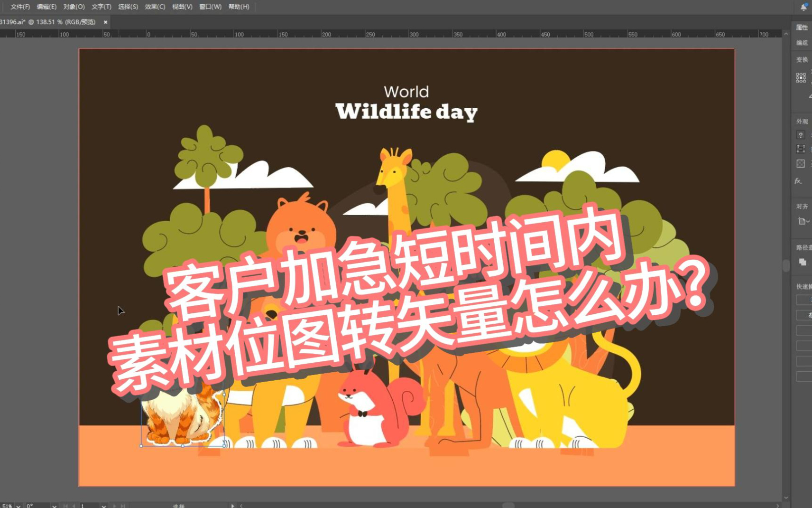Click the fill swatch with question mark
Image resolution: width=812 pixels, height=508 pixels.
pyautogui.click(x=801, y=135)
